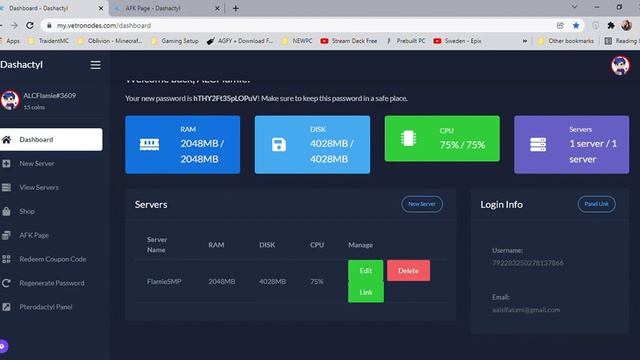
Task: Click the New Server button in Servers panel
Action: tap(422, 204)
